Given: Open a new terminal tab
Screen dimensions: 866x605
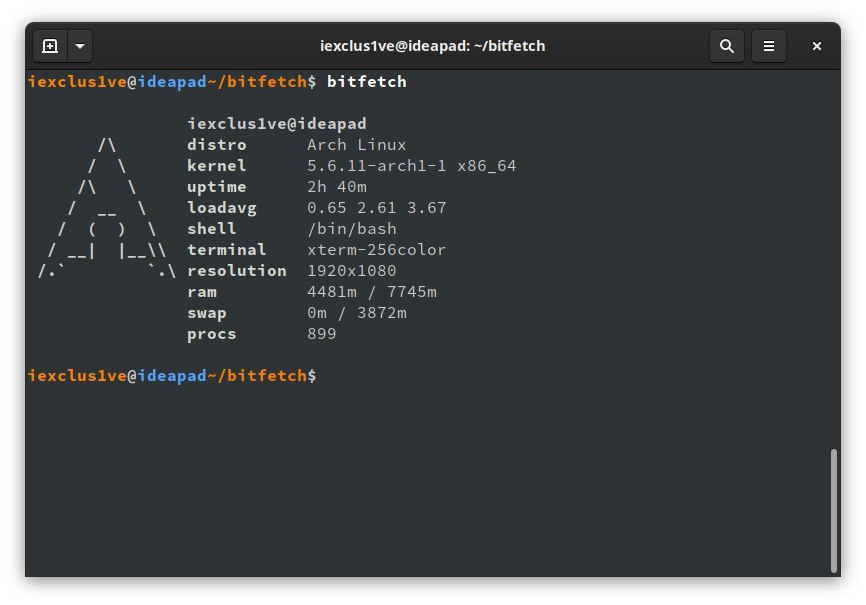Looking at the screenshot, I should tap(50, 46).
